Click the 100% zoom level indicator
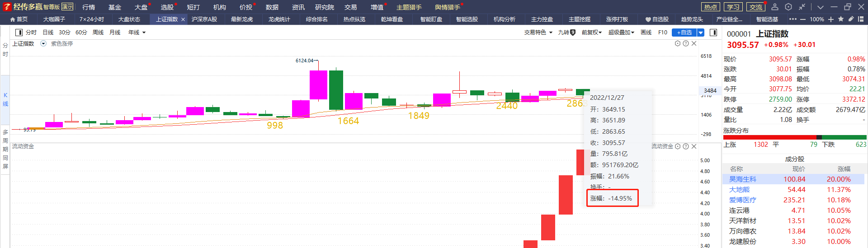Image resolution: width=868 pixels, height=248 pixels. [817, 19]
